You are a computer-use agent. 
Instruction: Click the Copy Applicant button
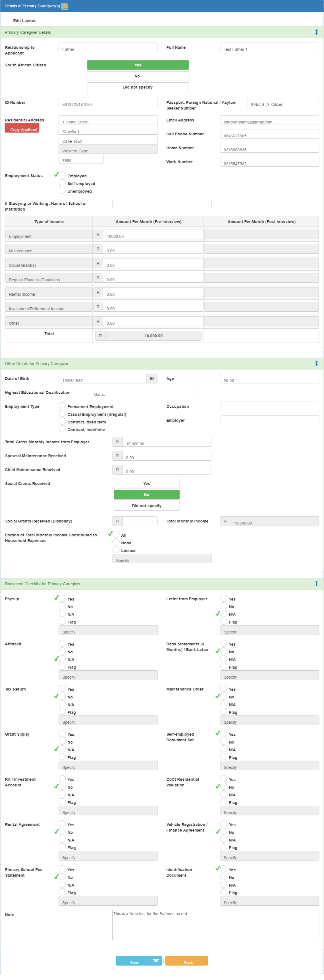22,128
